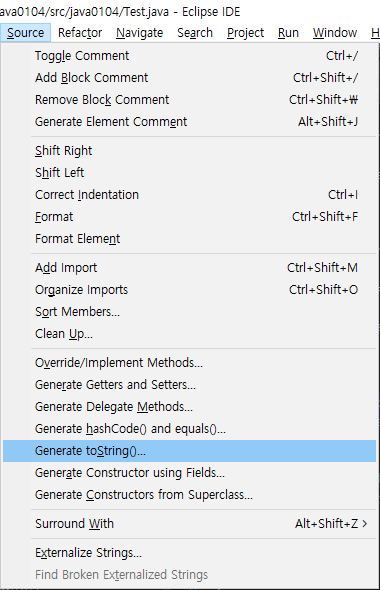Viewport: 380px width, 590px height.
Task: Open the Refactor menu
Action: 80,33
